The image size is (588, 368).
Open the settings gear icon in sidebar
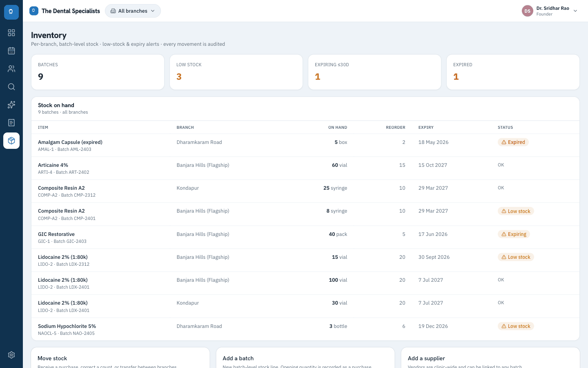pyautogui.click(x=11, y=355)
